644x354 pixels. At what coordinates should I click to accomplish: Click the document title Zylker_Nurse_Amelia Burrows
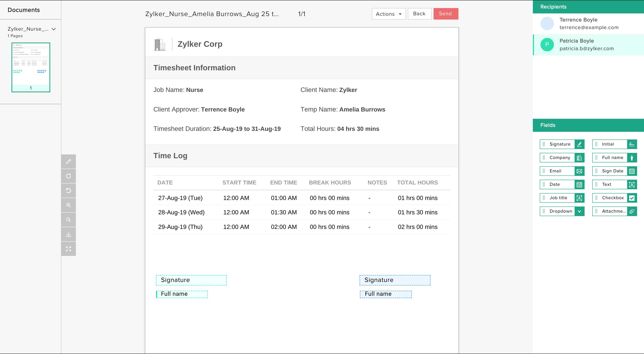coord(212,14)
